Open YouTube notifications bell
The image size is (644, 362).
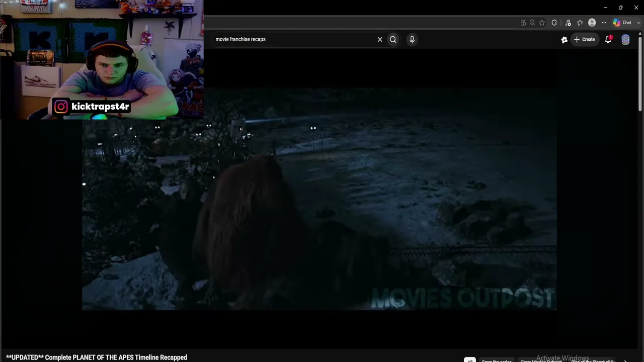pos(608,39)
